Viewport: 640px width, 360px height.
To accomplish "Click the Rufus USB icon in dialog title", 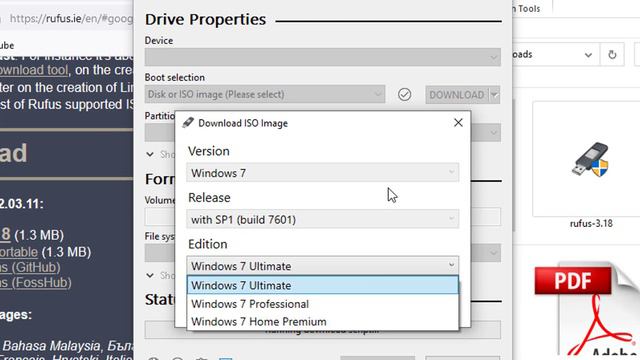I will click(x=188, y=122).
